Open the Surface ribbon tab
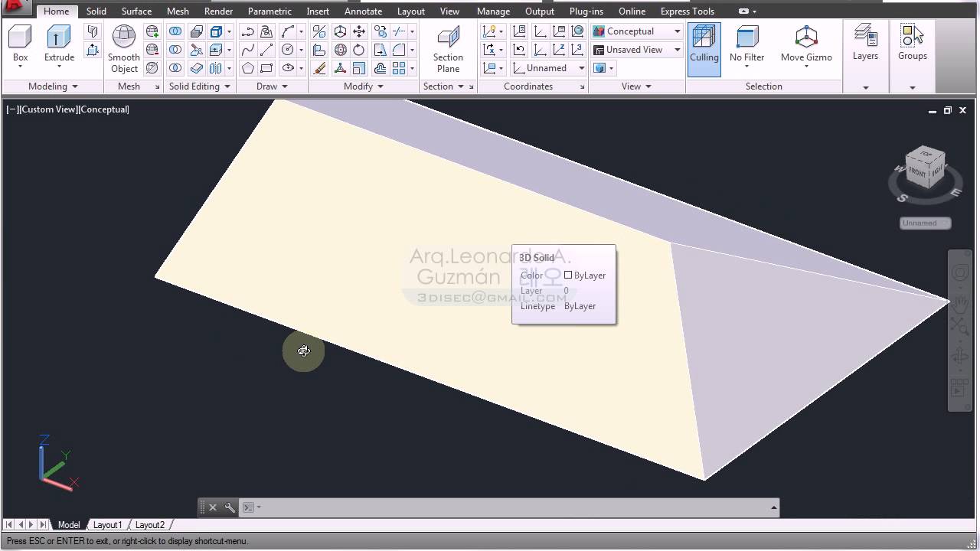 [x=136, y=11]
